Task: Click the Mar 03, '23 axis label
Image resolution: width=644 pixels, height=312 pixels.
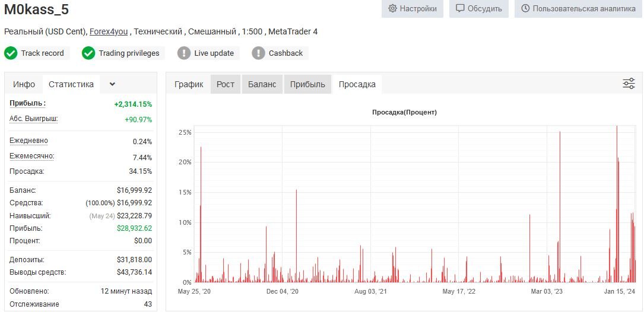Action: pyautogui.click(x=547, y=291)
